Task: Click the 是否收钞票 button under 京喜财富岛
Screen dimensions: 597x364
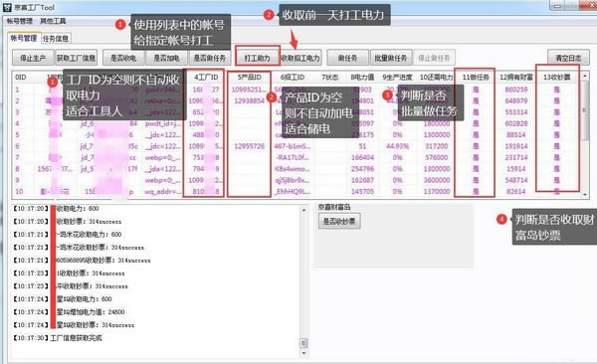Action: (339, 221)
